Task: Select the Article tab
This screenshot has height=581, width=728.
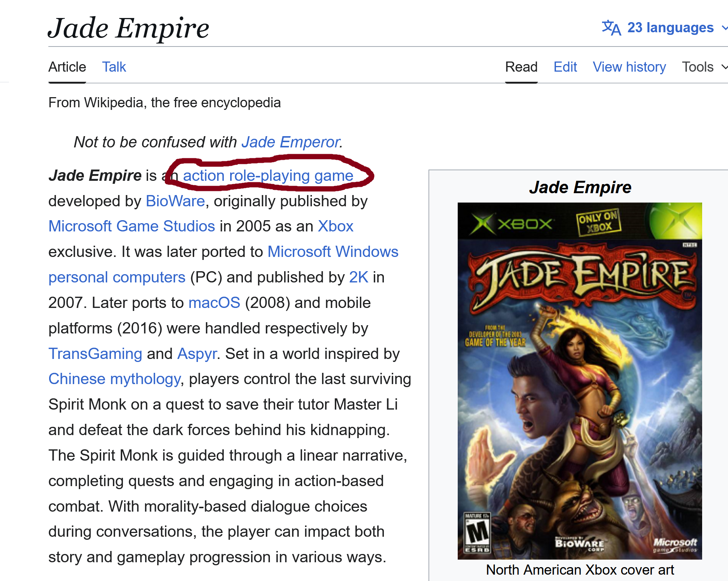Action: 67,67
